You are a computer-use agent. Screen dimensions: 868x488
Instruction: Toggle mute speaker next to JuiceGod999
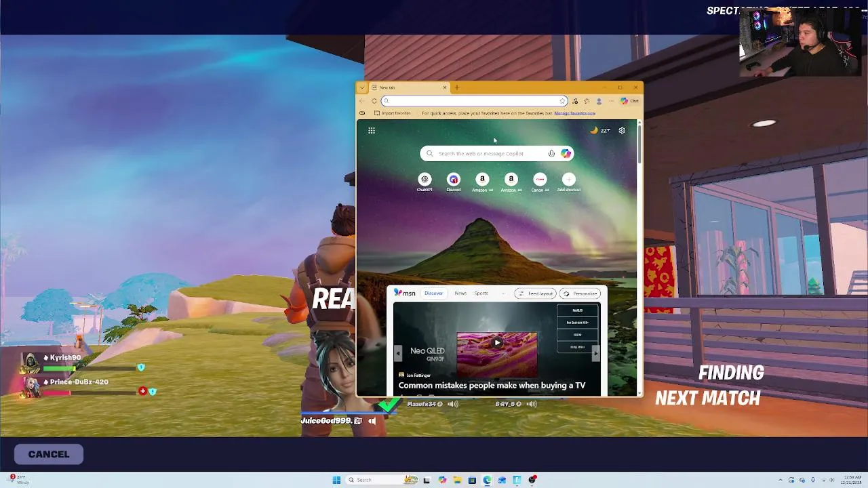(x=372, y=421)
